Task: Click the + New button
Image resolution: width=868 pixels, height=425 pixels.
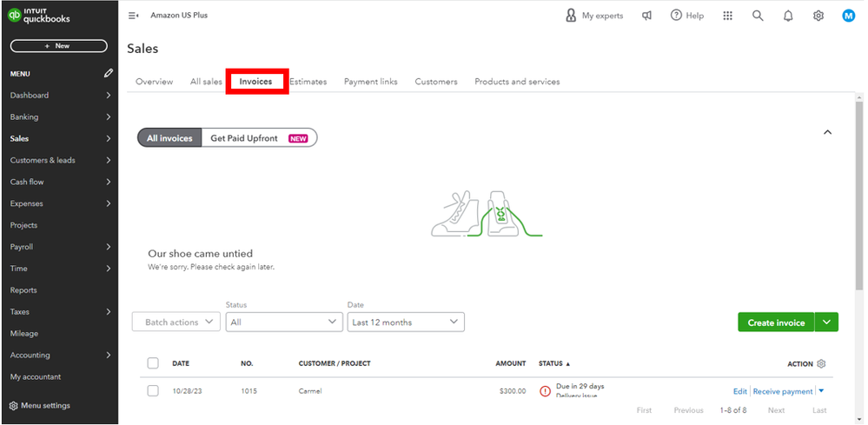Action: point(59,46)
